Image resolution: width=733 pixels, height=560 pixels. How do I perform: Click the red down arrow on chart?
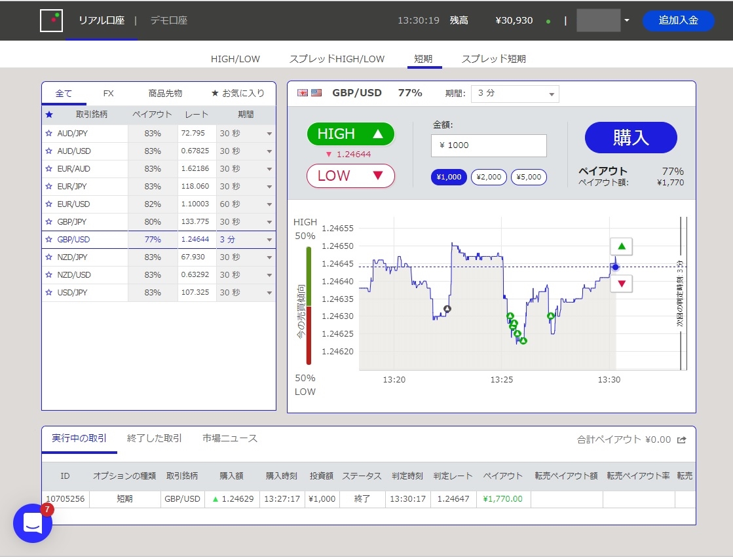point(621,283)
